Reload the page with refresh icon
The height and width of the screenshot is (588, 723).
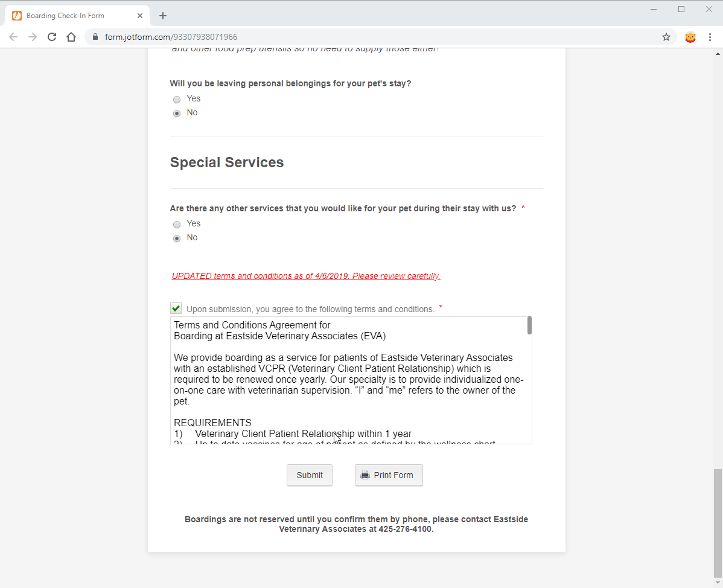pyautogui.click(x=52, y=37)
